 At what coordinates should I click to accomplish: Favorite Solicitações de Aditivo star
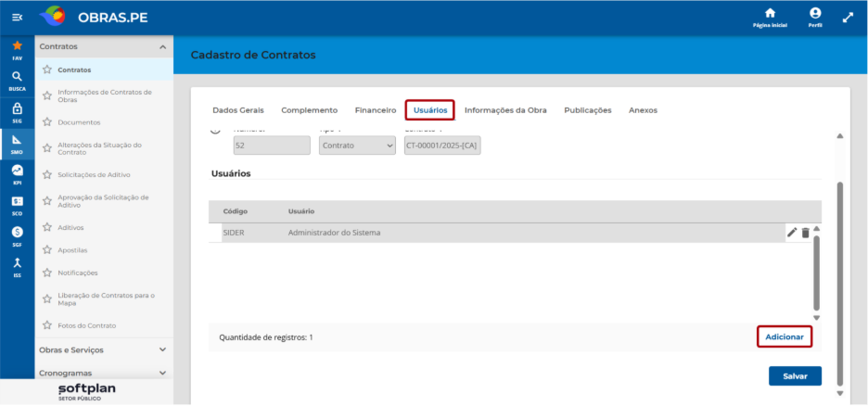pyautogui.click(x=47, y=174)
